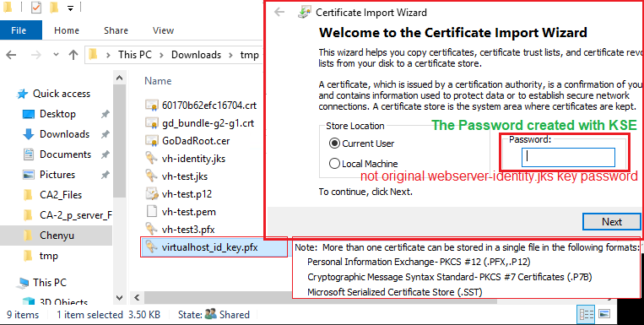The width and height of the screenshot is (644, 325).
Task: Click the Properties checkmark icon in title bar
Action: 36,7
